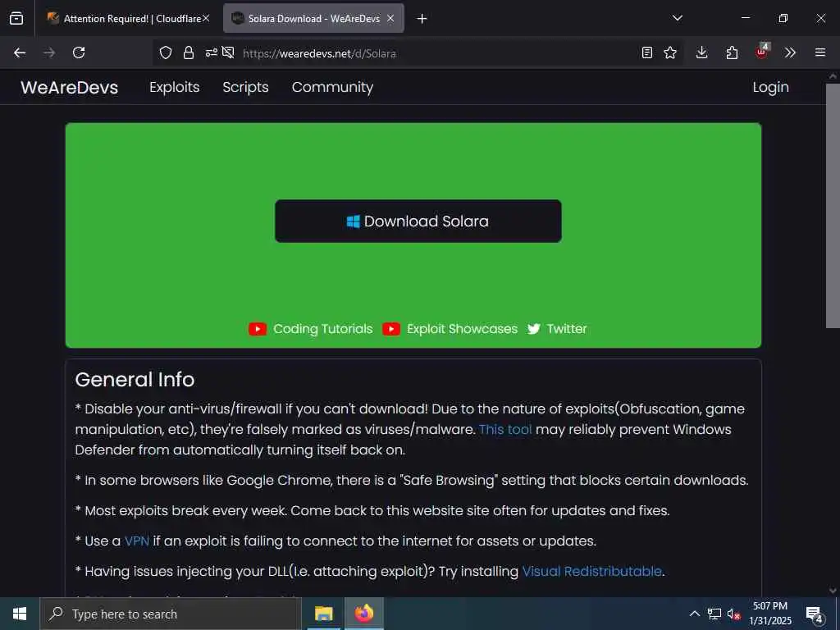Open the Firefox View icon in tab bar
Image resolution: width=840 pixels, height=630 pixels.
16,18
